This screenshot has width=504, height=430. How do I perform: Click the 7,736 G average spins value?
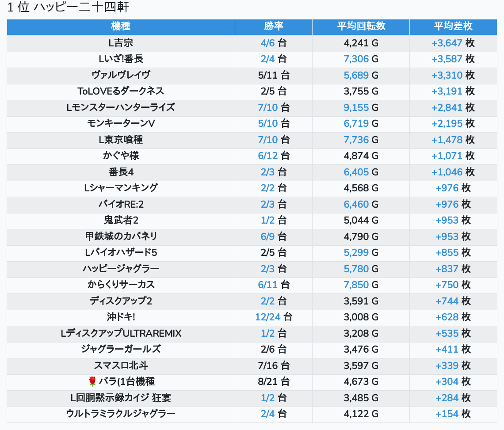tap(361, 140)
